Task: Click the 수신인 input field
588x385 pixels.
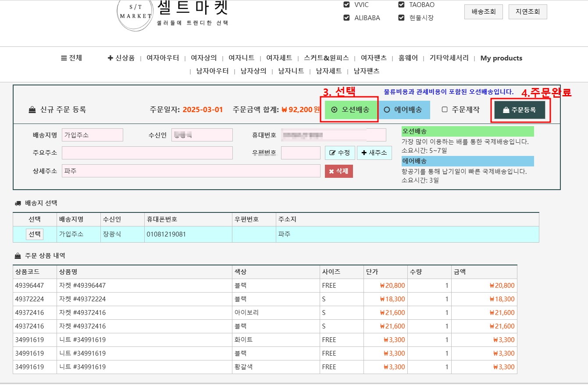Action: coord(202,135)
